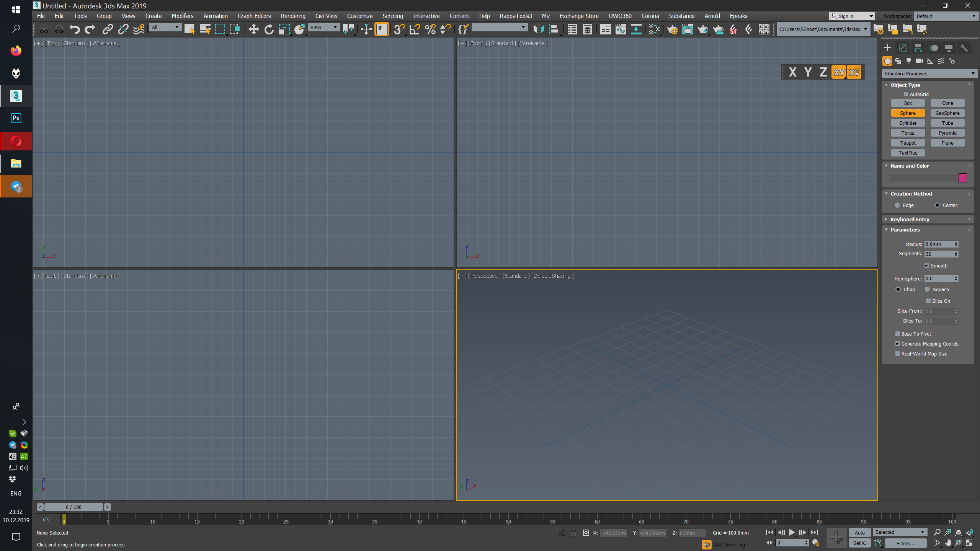Viewport: 980px width, 551px height.
Task: Toggle 3D Snaps button
Action: point(399,29)
